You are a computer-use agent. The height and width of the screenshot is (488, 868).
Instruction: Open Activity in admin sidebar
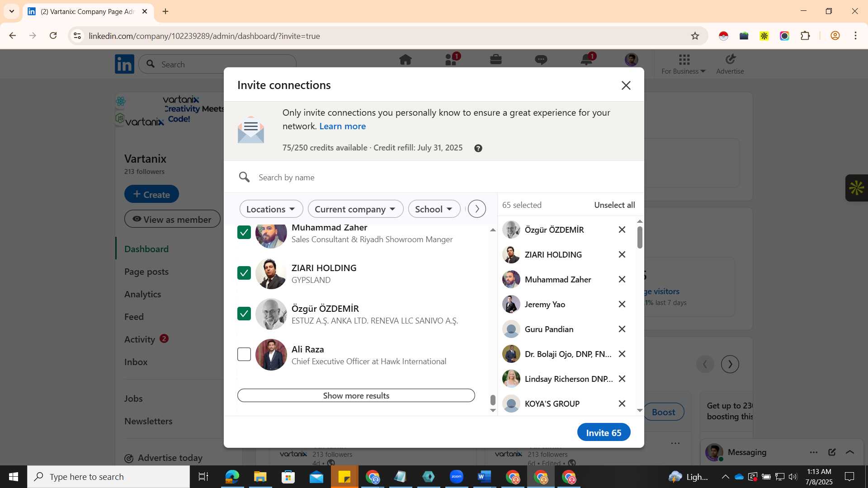pyautogui.click(x=140, y=339)
